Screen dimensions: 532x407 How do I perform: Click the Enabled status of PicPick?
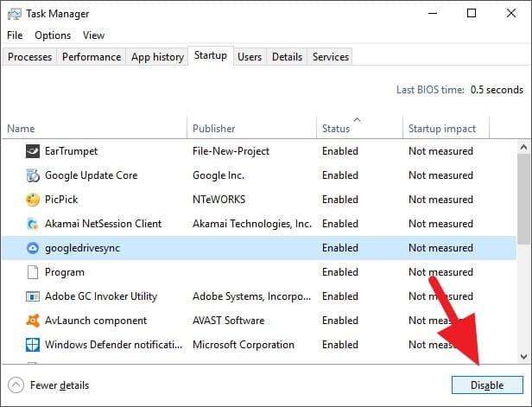tap(340, 200)
